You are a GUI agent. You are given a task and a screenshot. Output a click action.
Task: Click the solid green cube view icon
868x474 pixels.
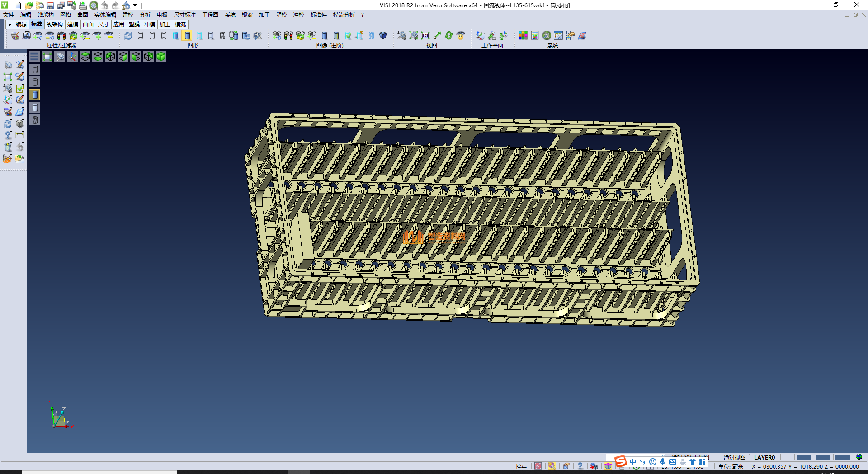pos(161,57)
